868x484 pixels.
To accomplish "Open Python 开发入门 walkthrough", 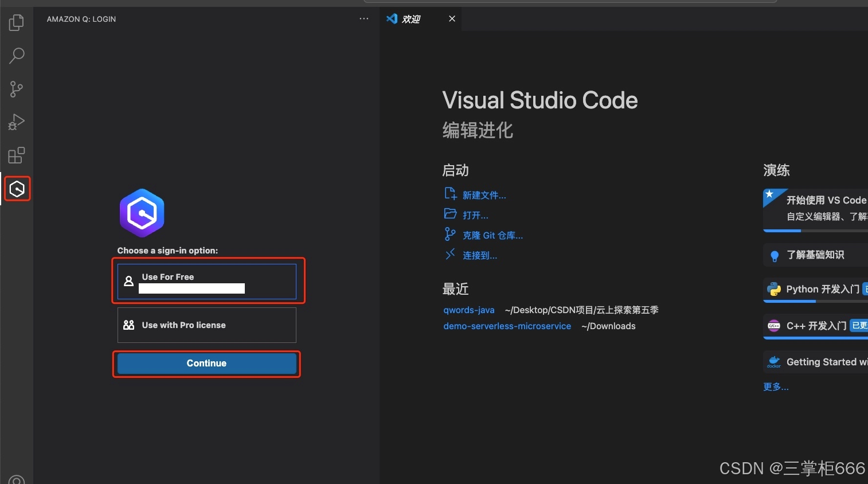I will 815,290.
